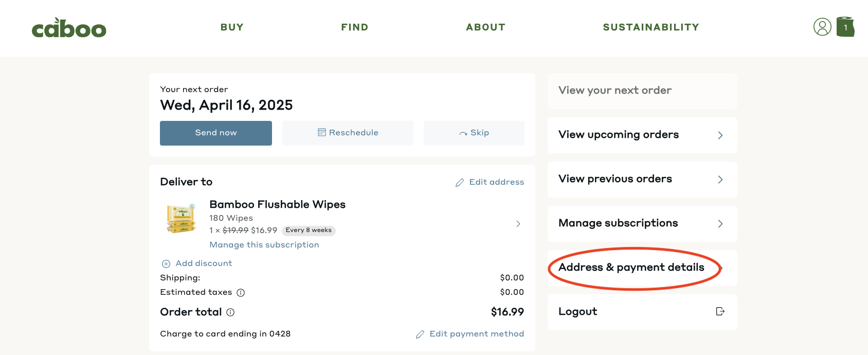
Task: Click the Order total info icon
Action: (230, 312)
